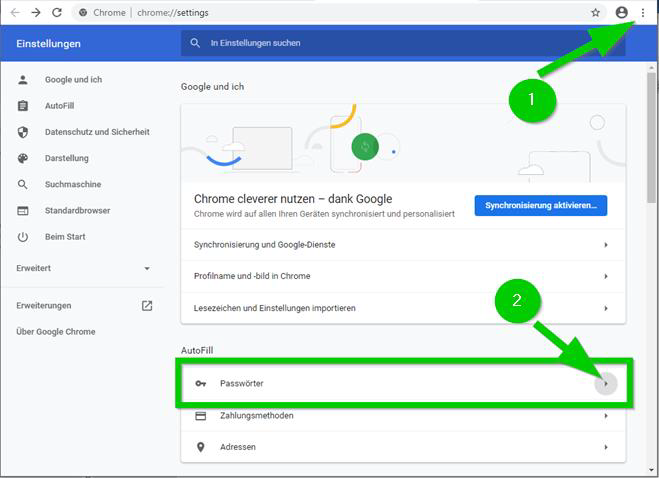Click Synchronisierung aktivieren button

click(540, 206)
